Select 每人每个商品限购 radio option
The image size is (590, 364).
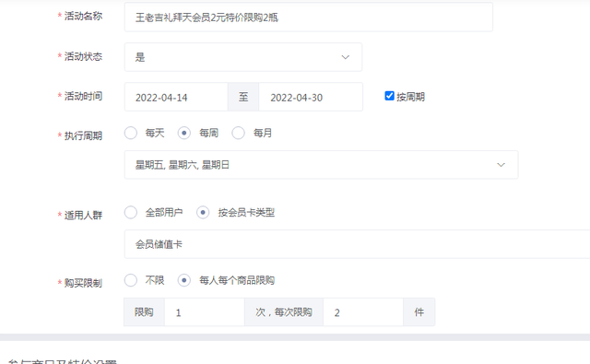[x=184, y=280]
